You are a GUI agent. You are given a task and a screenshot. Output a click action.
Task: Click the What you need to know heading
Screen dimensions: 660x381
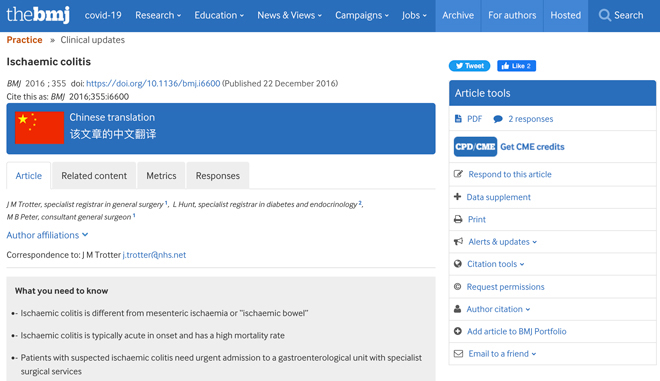[61, 290]
